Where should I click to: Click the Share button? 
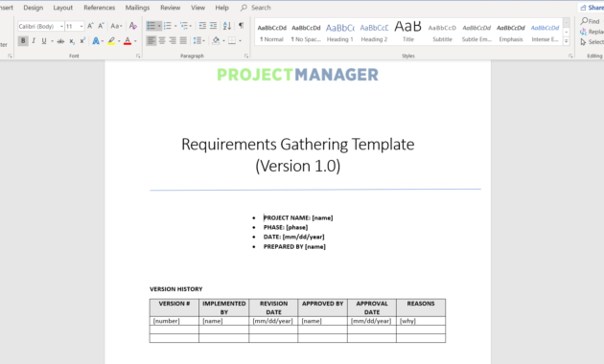coord(592,8)
